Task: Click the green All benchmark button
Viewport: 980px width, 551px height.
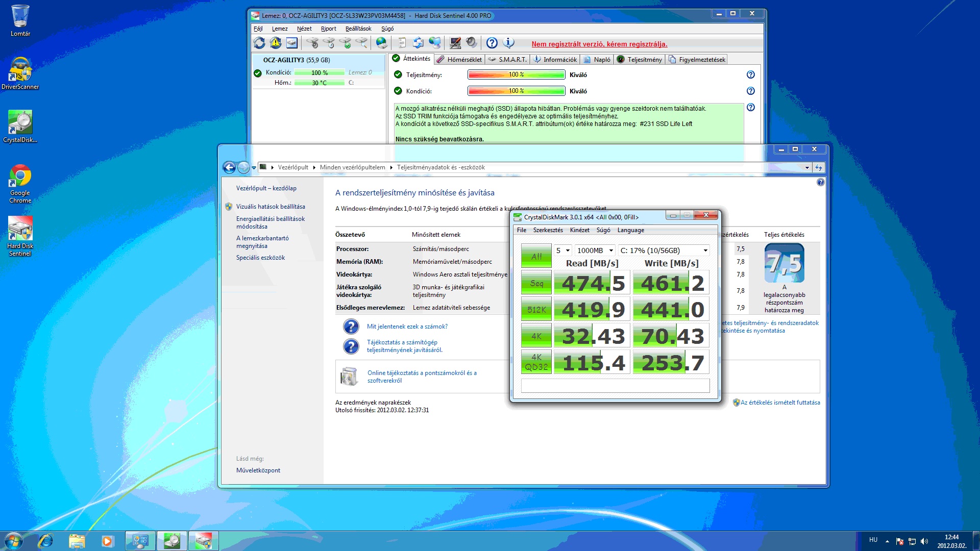Action: 536,256
